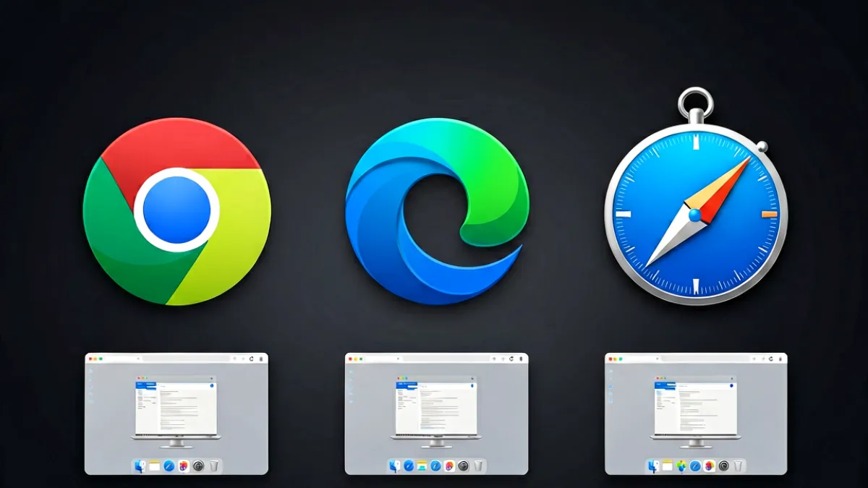This screenshot has width=868, height=488.
Task: Select the iMac screen thumbnail in window below Chrome
Action: (176, 412)
